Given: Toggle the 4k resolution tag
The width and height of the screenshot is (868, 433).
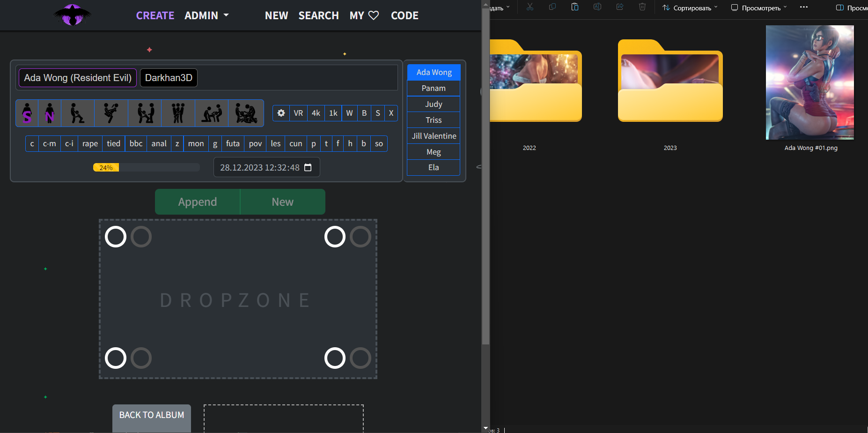Looking at the screenshot, I should pyautogui.click(x=316, y=113).
